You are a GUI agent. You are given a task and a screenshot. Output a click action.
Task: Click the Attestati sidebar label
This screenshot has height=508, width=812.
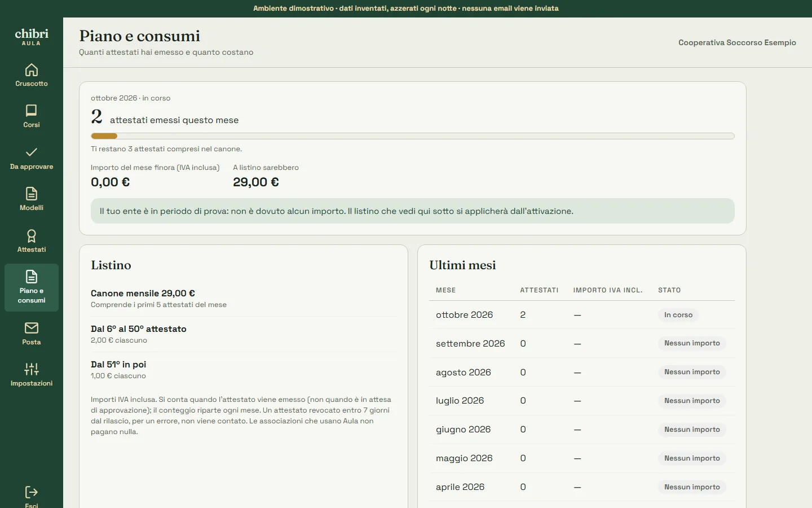tap(32, 249)
